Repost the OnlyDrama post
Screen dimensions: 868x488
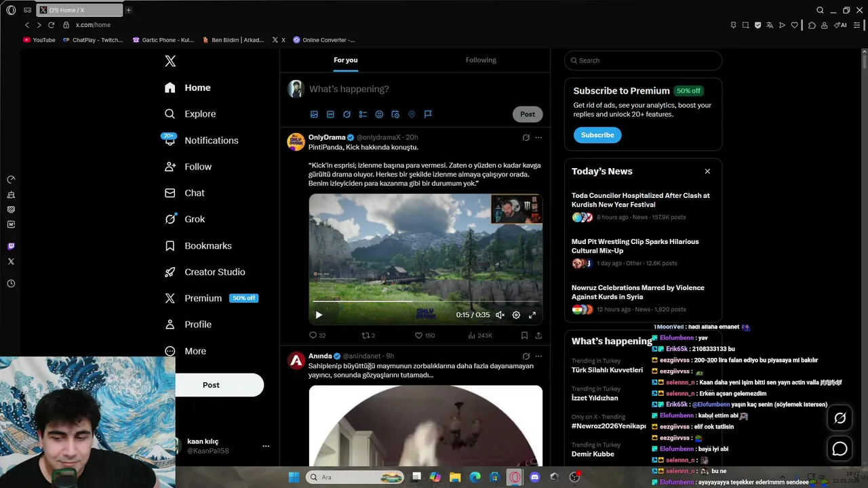coord(368,335)
